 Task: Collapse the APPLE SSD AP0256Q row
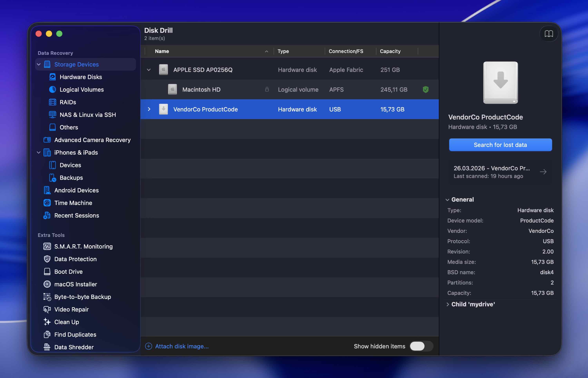149,70
